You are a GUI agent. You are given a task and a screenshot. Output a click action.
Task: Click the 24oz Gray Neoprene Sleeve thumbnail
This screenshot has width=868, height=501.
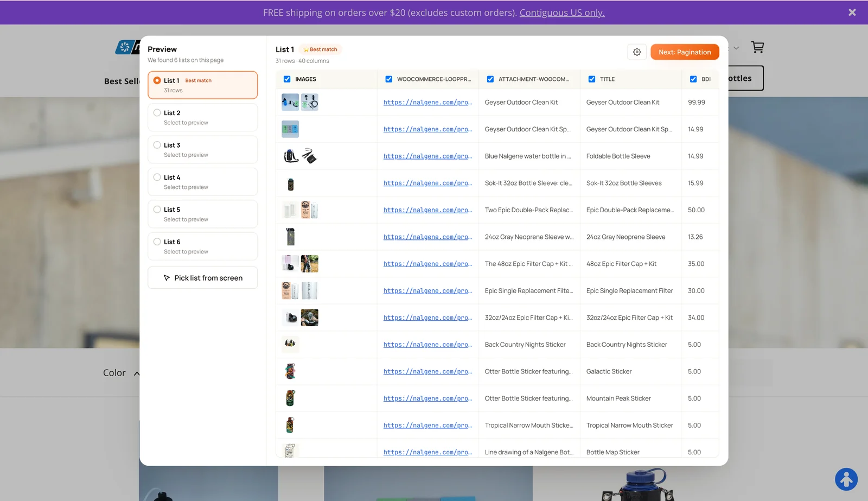click(x=291, y=237)
